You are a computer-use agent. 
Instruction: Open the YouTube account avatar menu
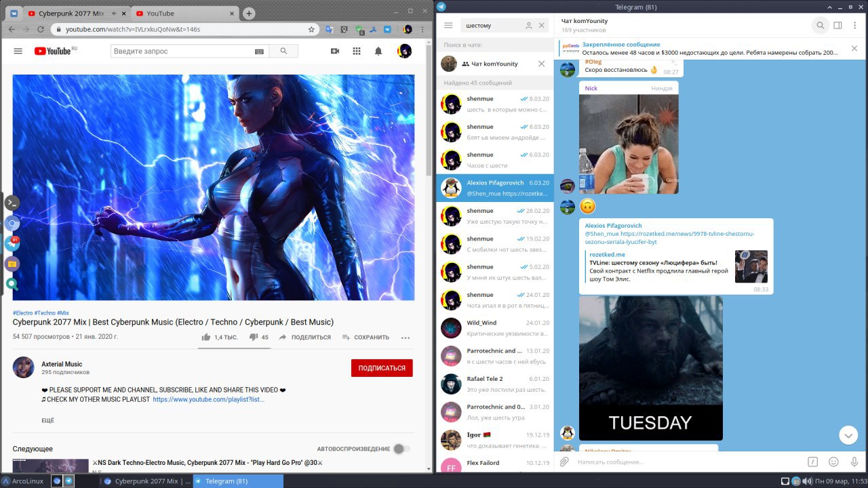405,51
